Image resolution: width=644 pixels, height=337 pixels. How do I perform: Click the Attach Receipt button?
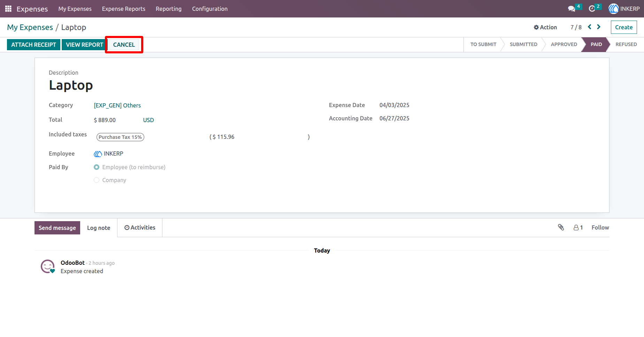pos(33,45)
